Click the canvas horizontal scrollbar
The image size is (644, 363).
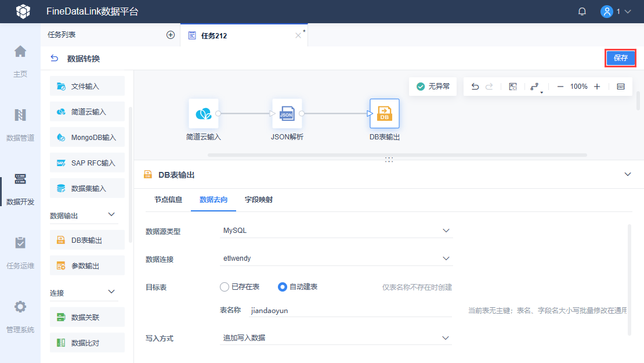pos(397,155)
